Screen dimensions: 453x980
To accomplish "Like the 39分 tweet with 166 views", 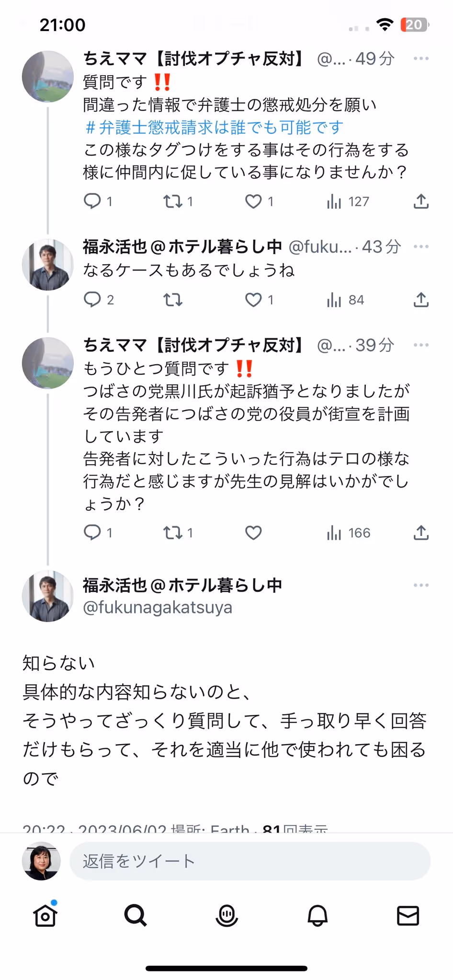I will [x=253, y=533].
